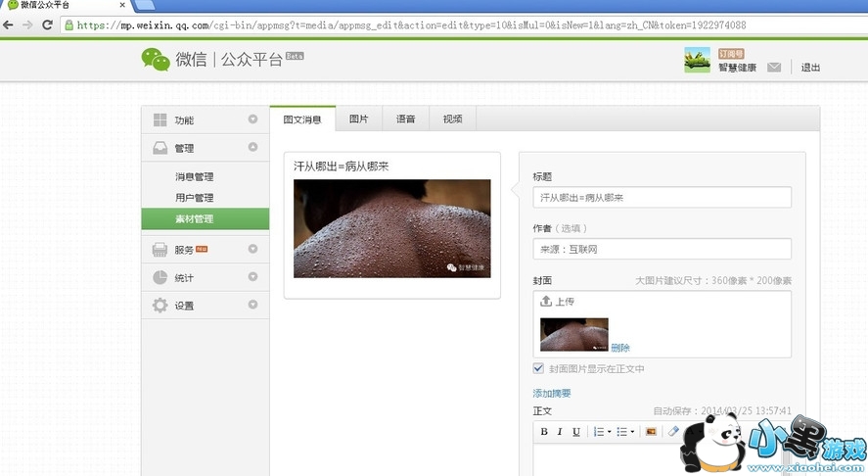Click the Italic formatting icon
The width and height of the screenshot is (868, 476).
(x=560, y=432)
